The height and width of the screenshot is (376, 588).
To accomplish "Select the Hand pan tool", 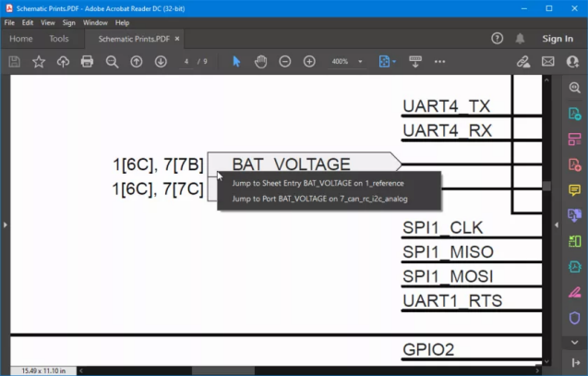I will (260, 61).
